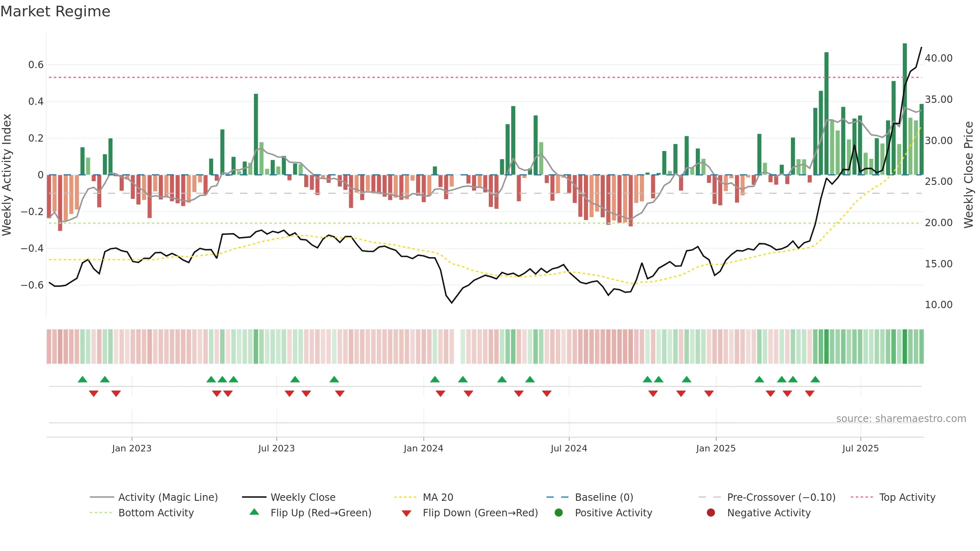Click the 0.4 left axis tick
Image resolution: width=980 pixels, height=551 pixels.
(36, 101)
